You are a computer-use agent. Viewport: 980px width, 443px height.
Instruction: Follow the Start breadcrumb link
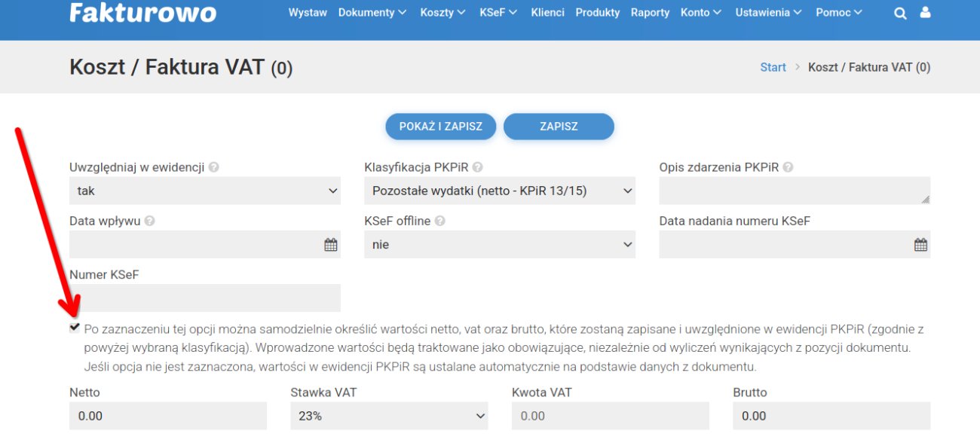(x=773, y=67)
